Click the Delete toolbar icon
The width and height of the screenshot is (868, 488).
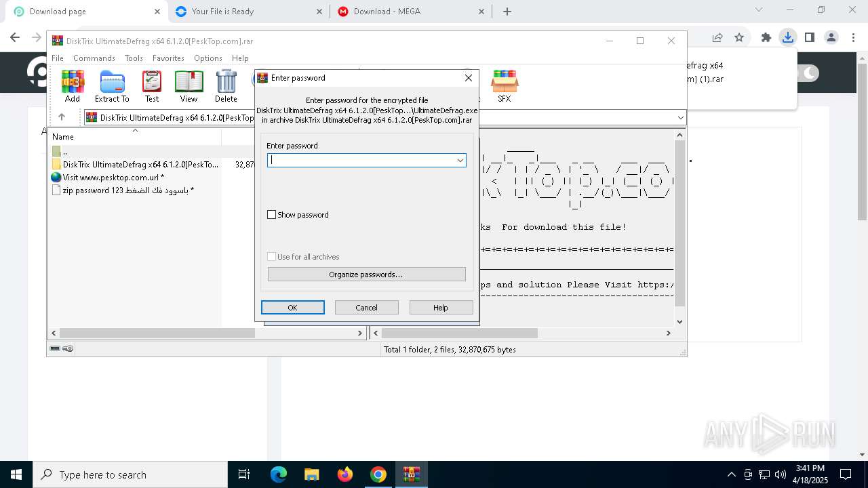(226, 86)
